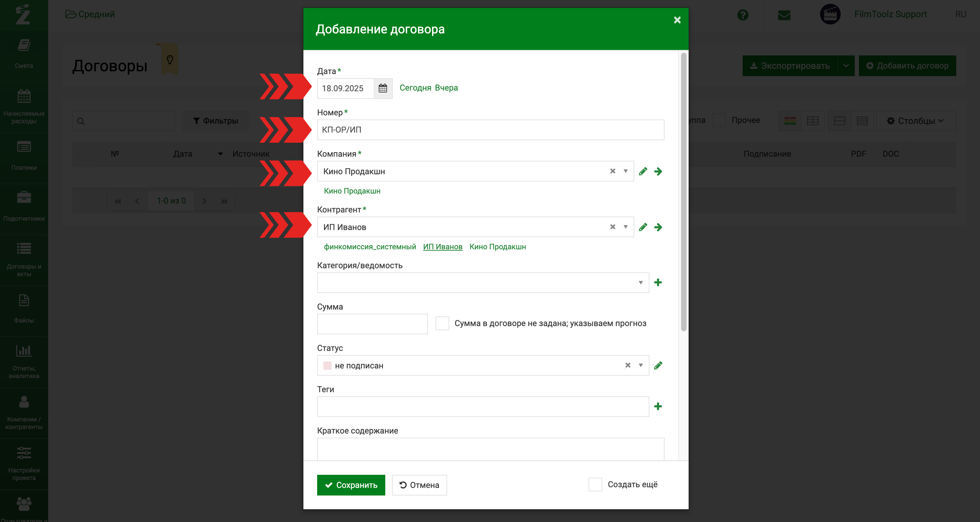Open the Контрагент dropdown list
Image resolution: width=980 pixels, height=522 pixels.
(625, 227)
